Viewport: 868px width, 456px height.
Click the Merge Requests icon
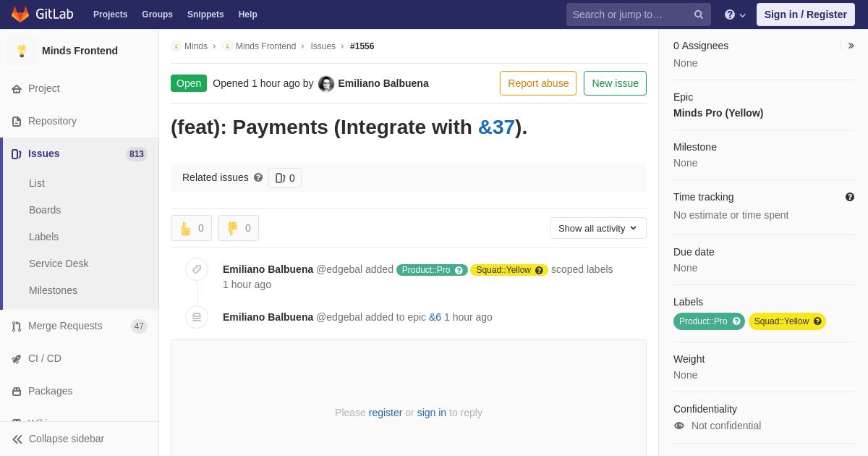tap(17, 326)
